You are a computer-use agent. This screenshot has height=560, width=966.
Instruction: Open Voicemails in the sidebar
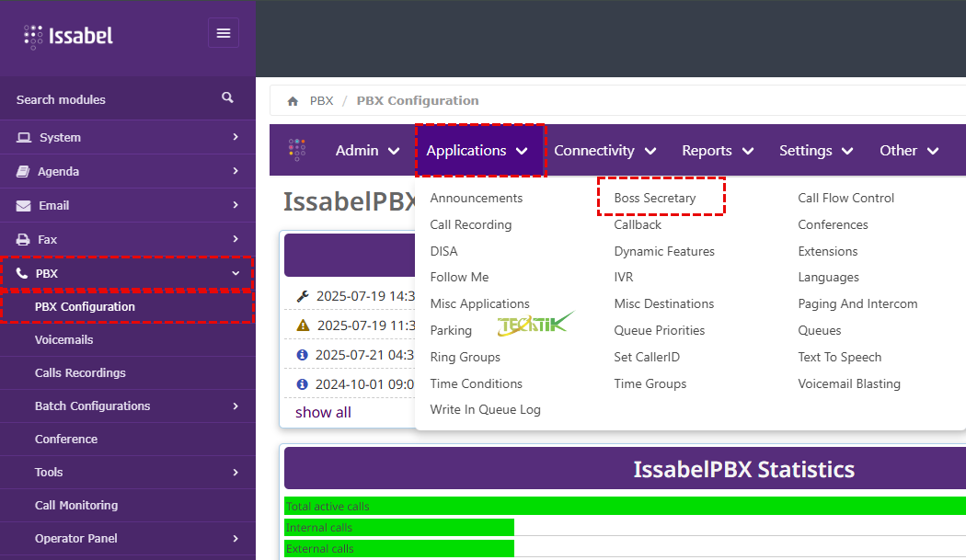pyautogui.click(x=64, y=340)
